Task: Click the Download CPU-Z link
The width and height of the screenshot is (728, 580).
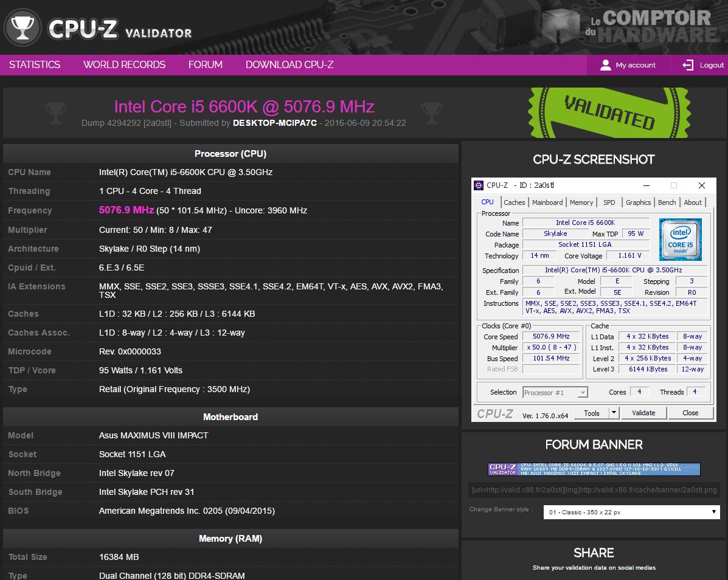Action: 289,65
